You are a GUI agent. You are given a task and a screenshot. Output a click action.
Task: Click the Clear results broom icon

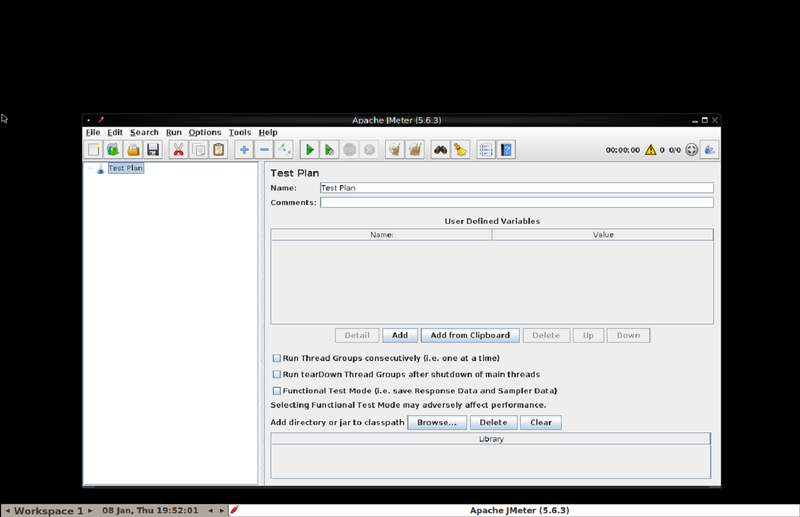(394, 150)
